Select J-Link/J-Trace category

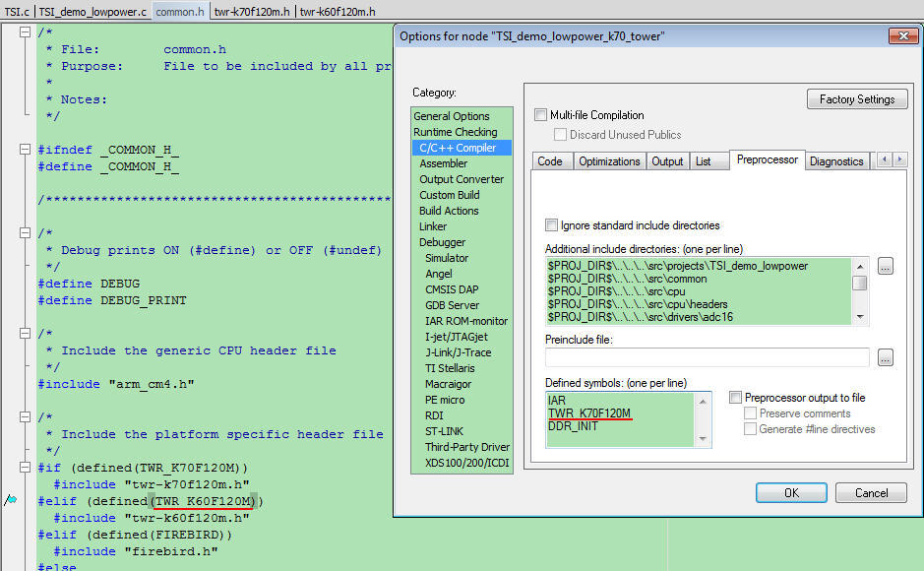tap(458, 352)
